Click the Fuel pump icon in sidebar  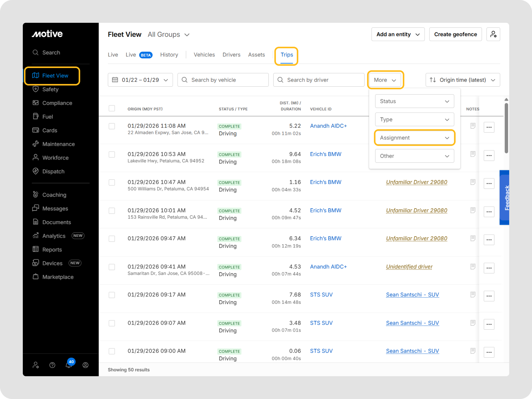[36, 116]
